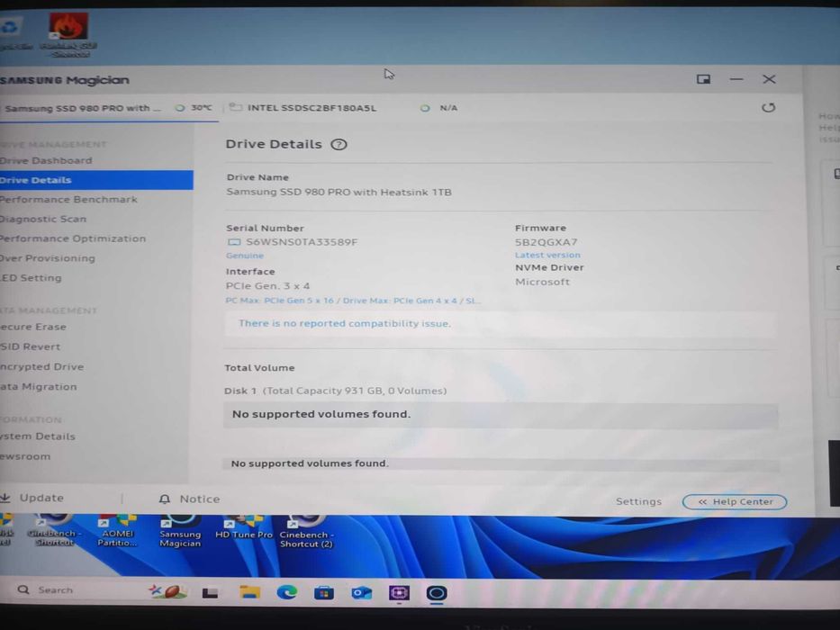Click Disk 1 Total Capacity 931 GB text
The image size is (840, 630).
(x=335, y=391)
